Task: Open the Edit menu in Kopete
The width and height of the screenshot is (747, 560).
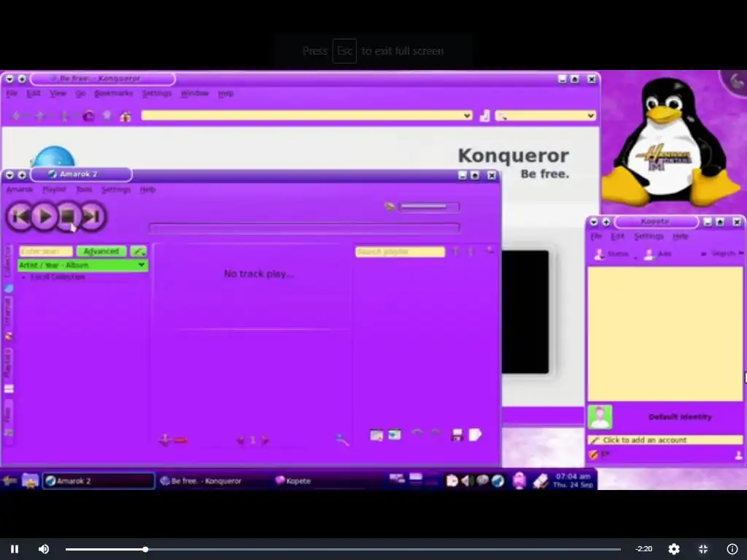Action: 617,236
